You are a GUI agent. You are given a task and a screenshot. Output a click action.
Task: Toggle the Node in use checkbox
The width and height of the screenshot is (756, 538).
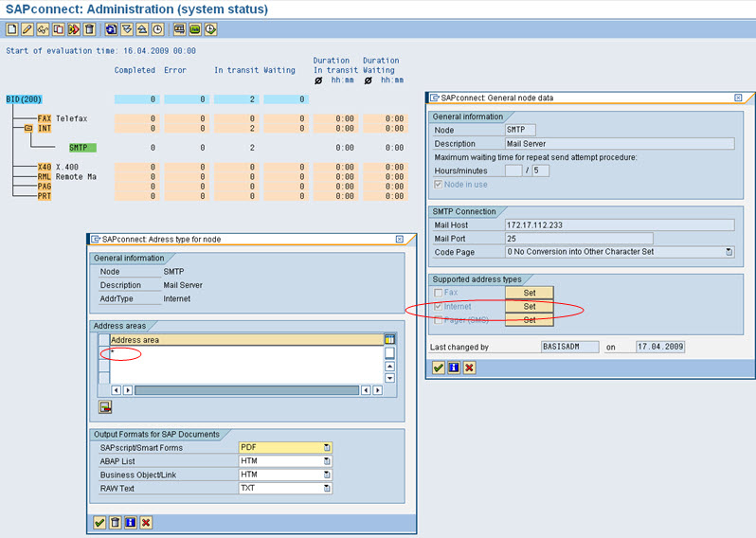(x=439, y=184)
